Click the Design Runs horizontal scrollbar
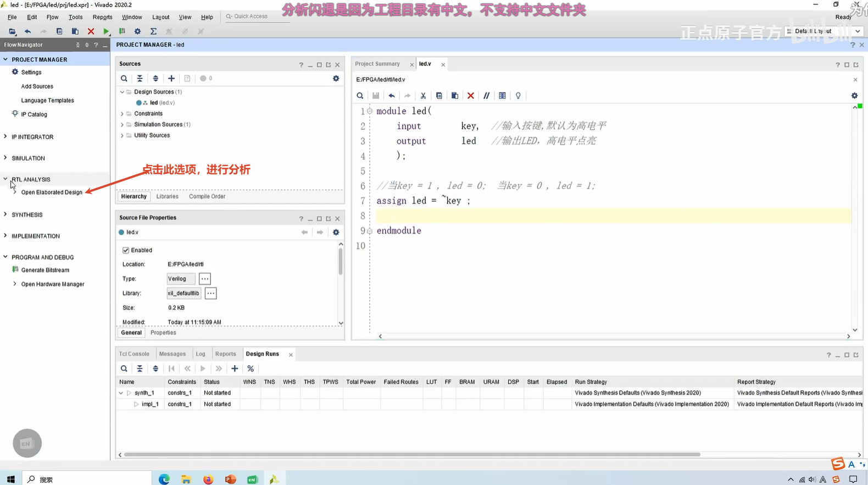The image size is (868, 485). 412,455
